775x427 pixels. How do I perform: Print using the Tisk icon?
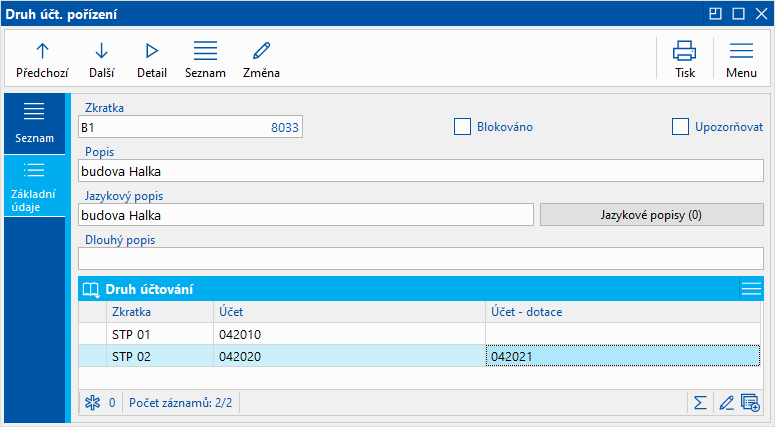coord(685,60)
